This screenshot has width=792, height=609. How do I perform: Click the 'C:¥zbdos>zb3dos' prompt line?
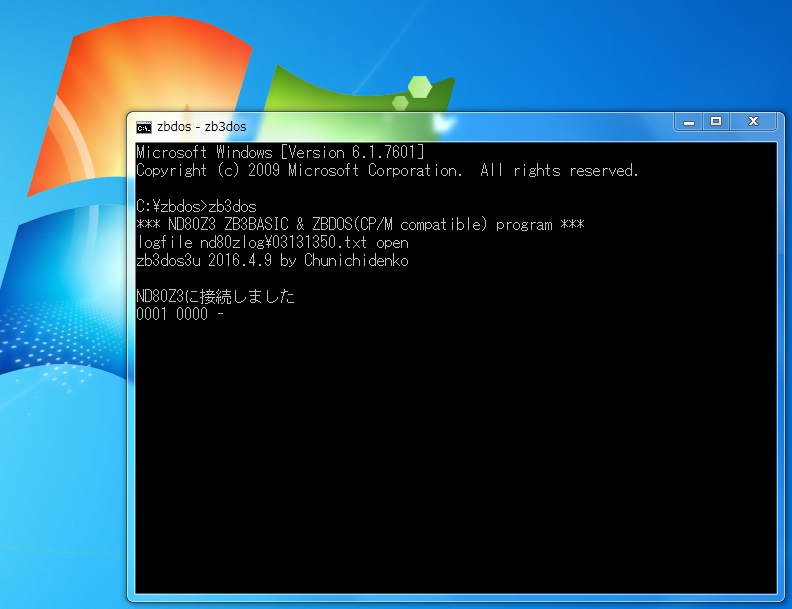(x=196, y=206)
